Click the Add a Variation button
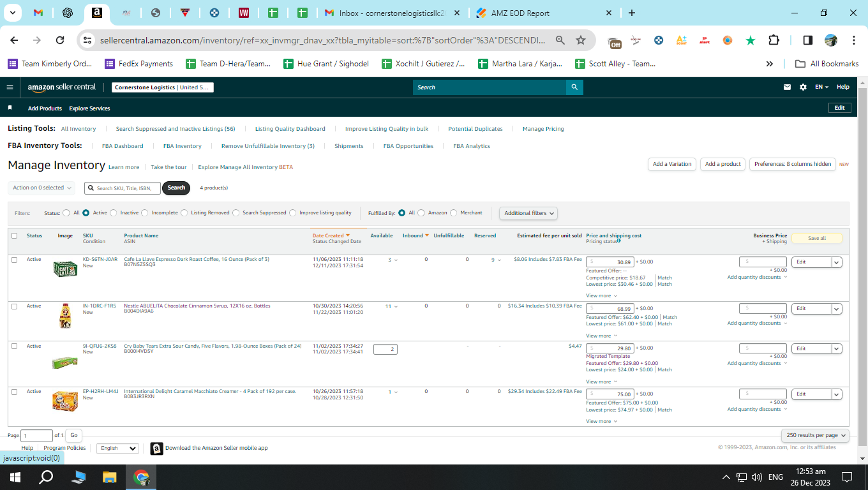Viewport: 868px width, 490px height. tap(672, 164)
